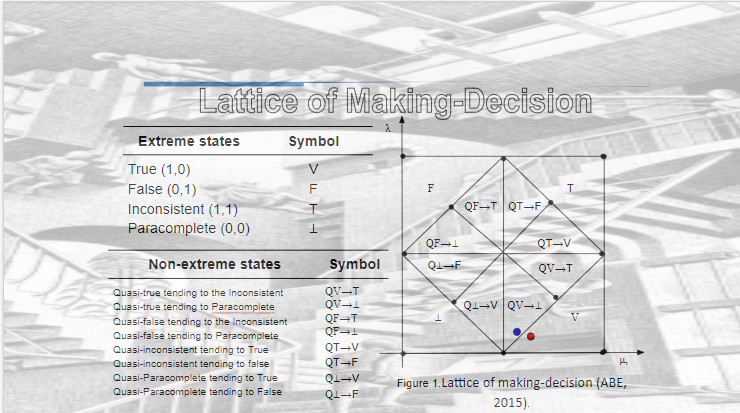
Task: Click symbol ⊥ in the Paracomplete row
Action: tap(313, 229)
